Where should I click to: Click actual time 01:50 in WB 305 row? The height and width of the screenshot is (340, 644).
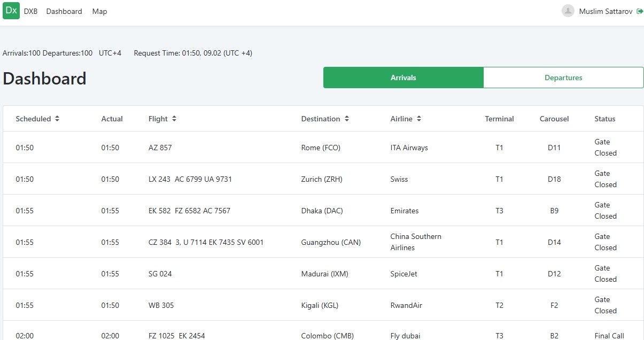coord(110,305)
